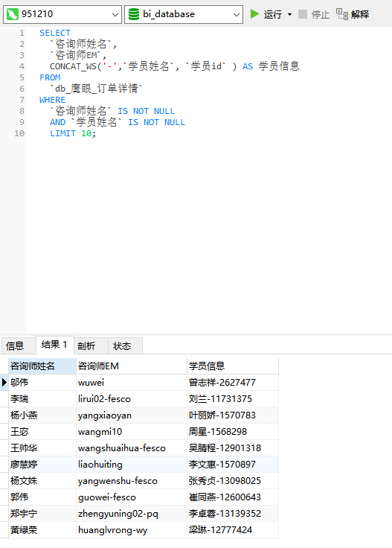
Task: Click the green Run play icon
Action: (255, 14)
